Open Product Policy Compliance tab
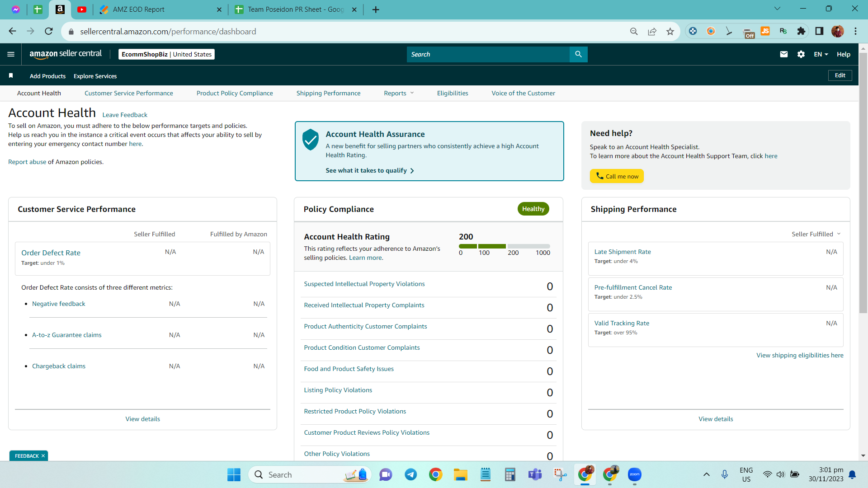The image size is (868, 488). [x=235, y=93]
